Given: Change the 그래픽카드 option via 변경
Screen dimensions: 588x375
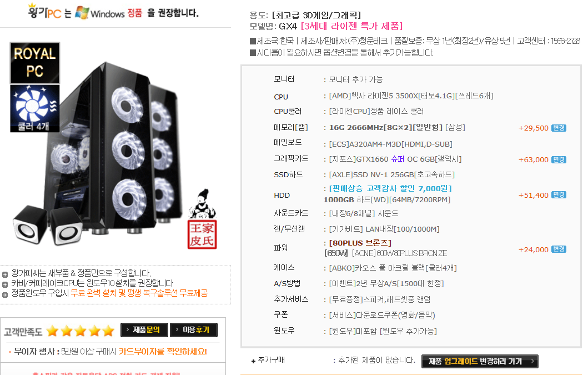Looking at the screenshot, I should tap(559, 159).
